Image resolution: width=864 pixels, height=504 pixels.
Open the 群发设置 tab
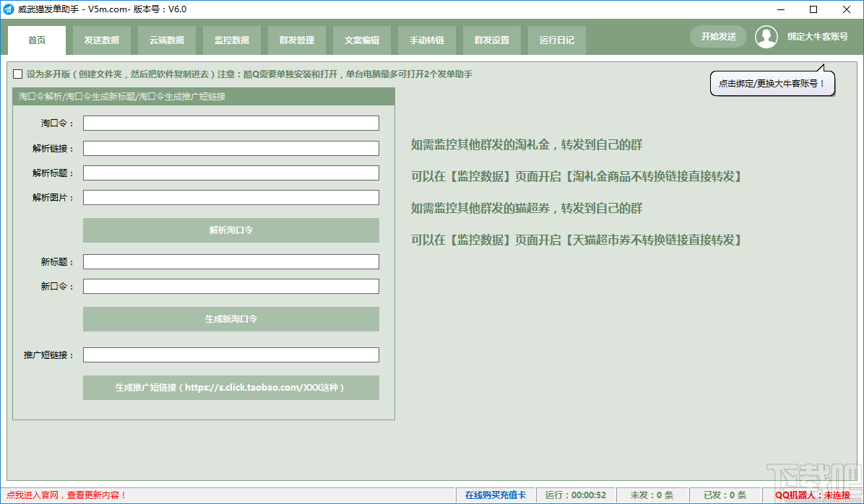[x=492, y=40]
